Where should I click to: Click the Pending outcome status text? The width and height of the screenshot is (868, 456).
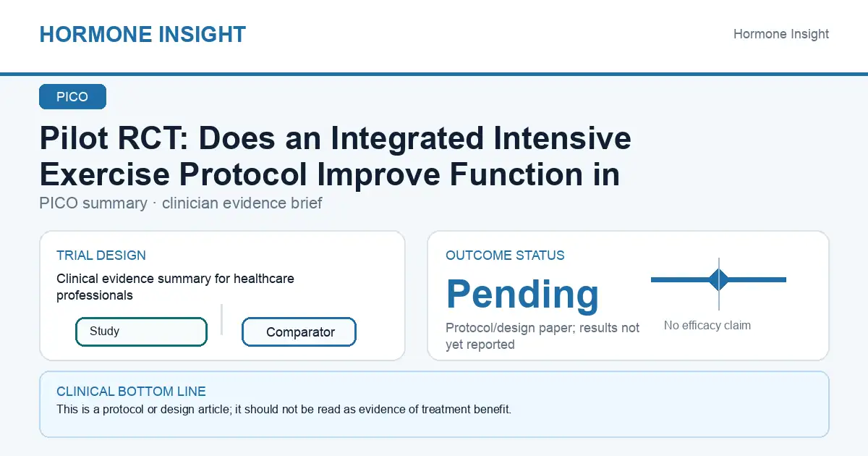coord(522,294)
